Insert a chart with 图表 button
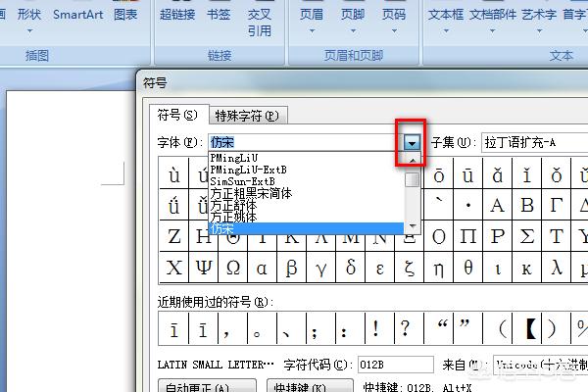Viewport: 588px width, 392px height. [125, 15]
